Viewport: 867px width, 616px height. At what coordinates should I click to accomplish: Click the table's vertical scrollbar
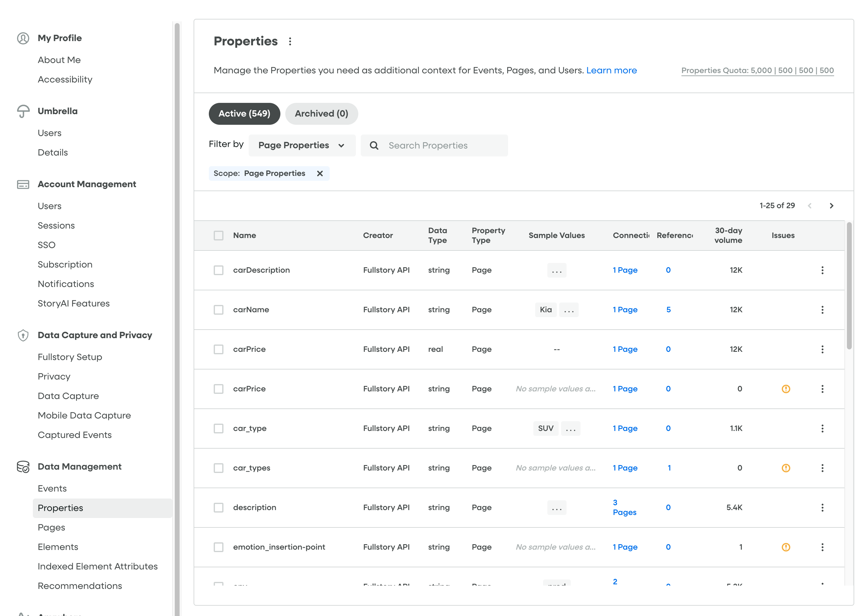click(849, 285)
